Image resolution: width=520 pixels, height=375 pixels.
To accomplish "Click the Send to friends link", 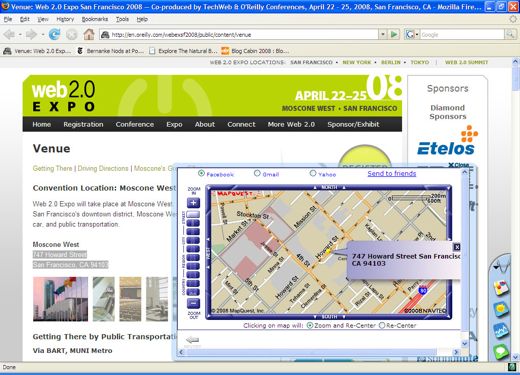I will 392,173.
